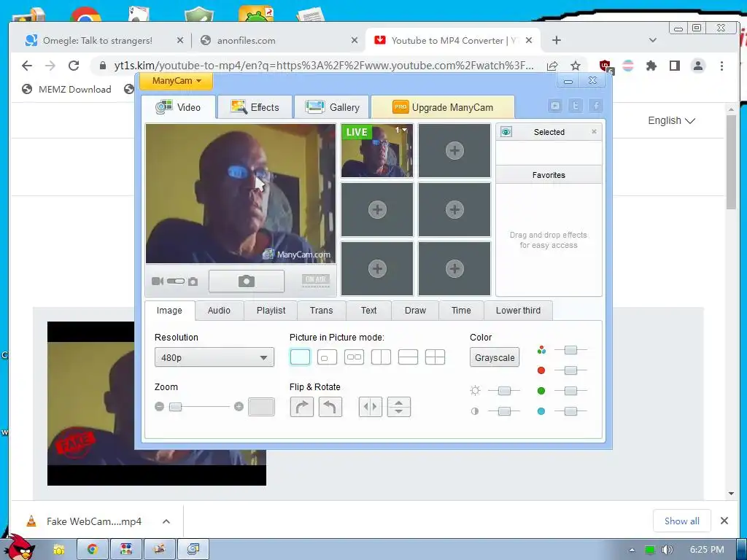This screenshot has height=560, width=747.
Task: Click the blue channel slider handle
Action: coord(570,411)
